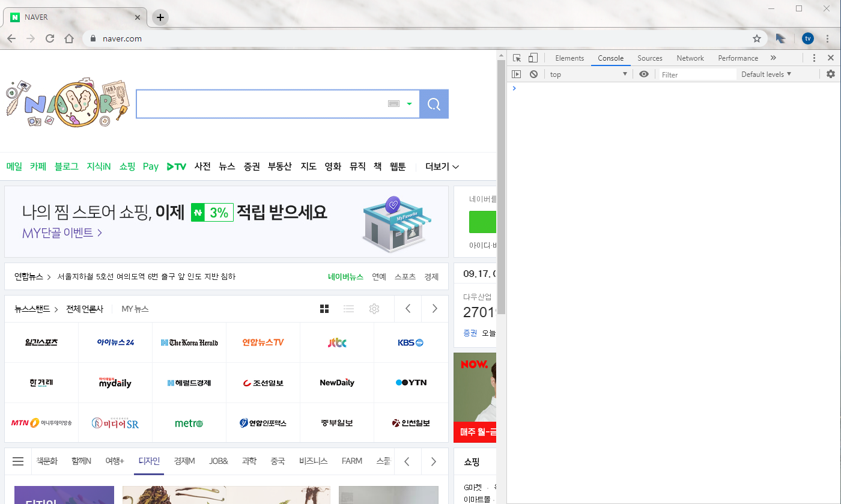Select the 디자인 topic tab

149,461
